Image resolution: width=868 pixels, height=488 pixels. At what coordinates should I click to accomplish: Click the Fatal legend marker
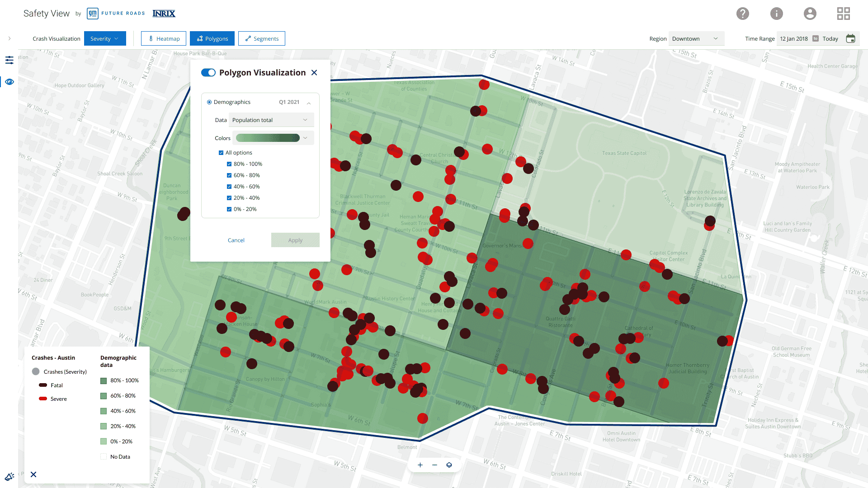click(43, 385)
